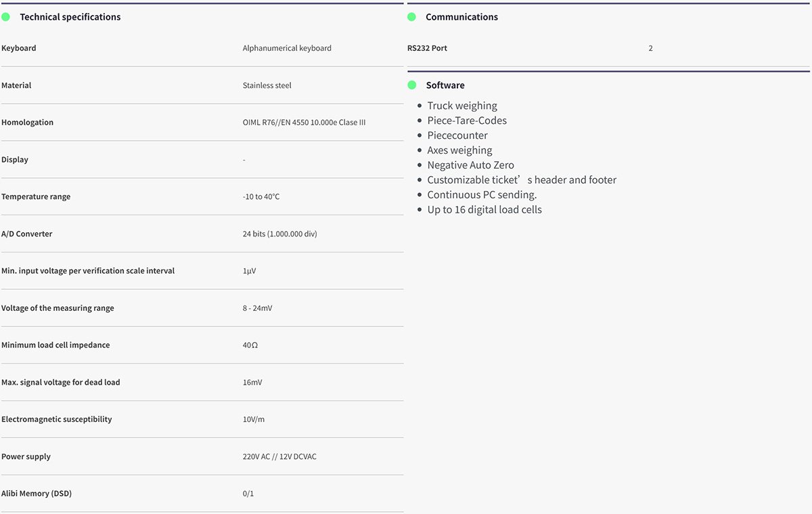This screenshot has height=514, width=812.
Task: Click the Continuous PC sending item
Action: pos(482,195)
